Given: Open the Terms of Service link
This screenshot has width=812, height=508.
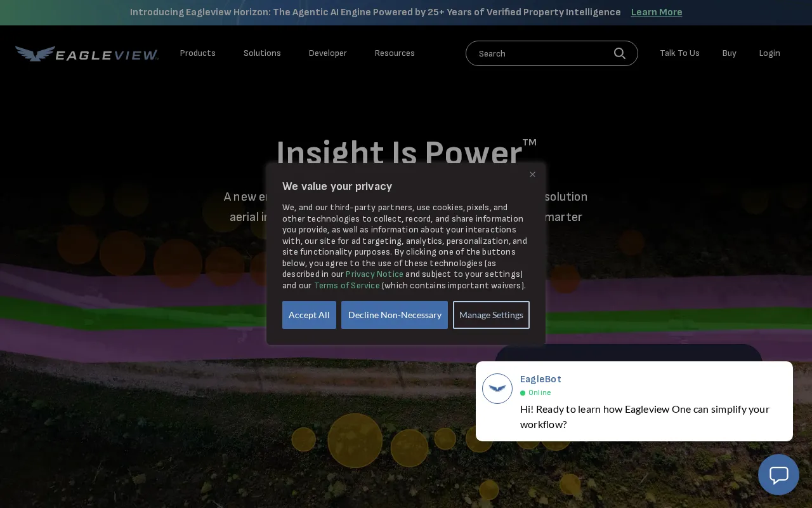Looking at the screenshot, I should [x=346, y=286].
